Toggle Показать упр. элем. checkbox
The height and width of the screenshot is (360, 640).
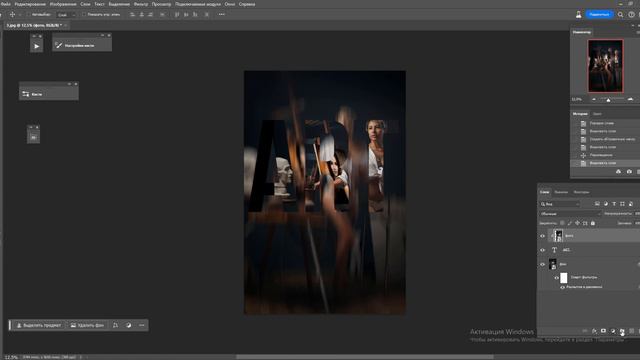(x=84, y=14)
